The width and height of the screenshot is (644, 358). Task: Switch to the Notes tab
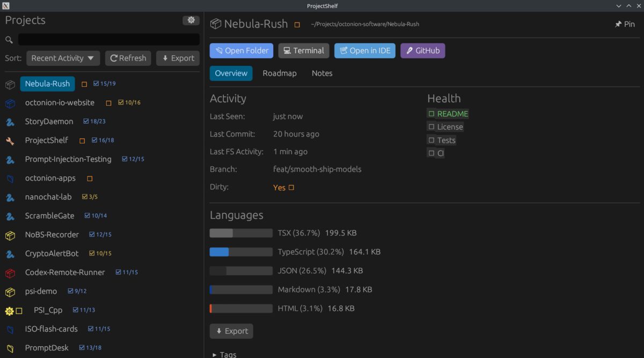(x=322, y=73)
